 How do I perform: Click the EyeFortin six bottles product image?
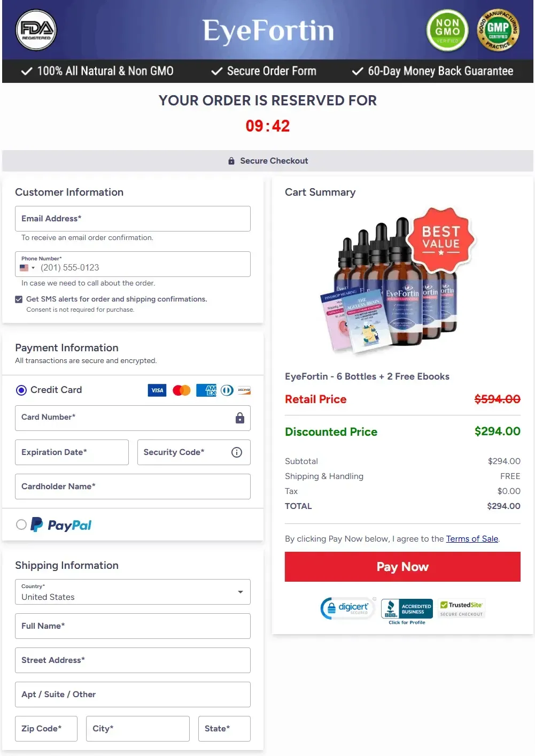[397, 281]
